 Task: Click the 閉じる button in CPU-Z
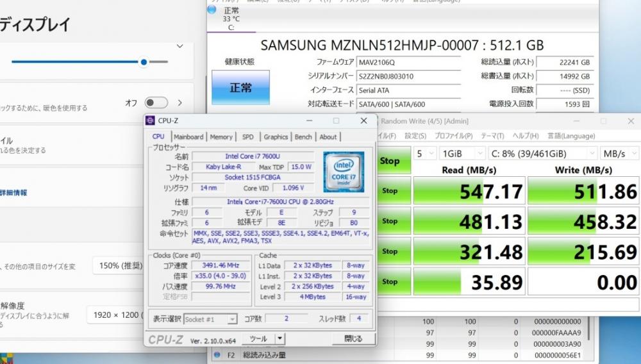pyautogui.click(x=353, y=338)
